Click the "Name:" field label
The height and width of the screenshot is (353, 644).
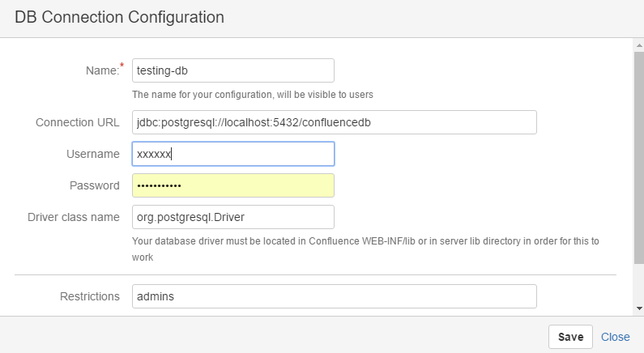point(102,70)
